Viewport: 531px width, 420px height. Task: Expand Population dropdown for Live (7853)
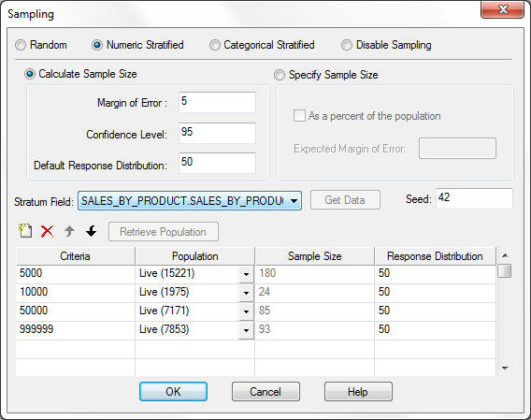[246, 330]
